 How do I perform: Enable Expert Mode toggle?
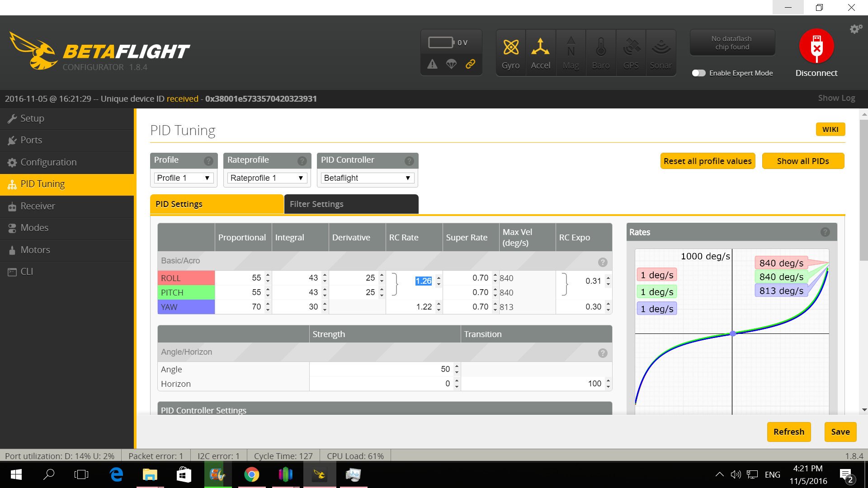click(x=698, y=73)
